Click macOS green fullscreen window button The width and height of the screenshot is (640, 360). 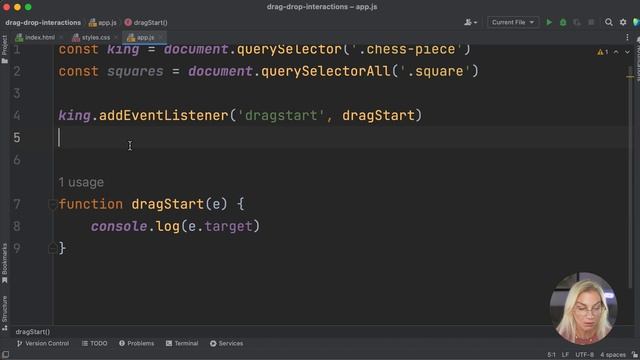[28, 7]
